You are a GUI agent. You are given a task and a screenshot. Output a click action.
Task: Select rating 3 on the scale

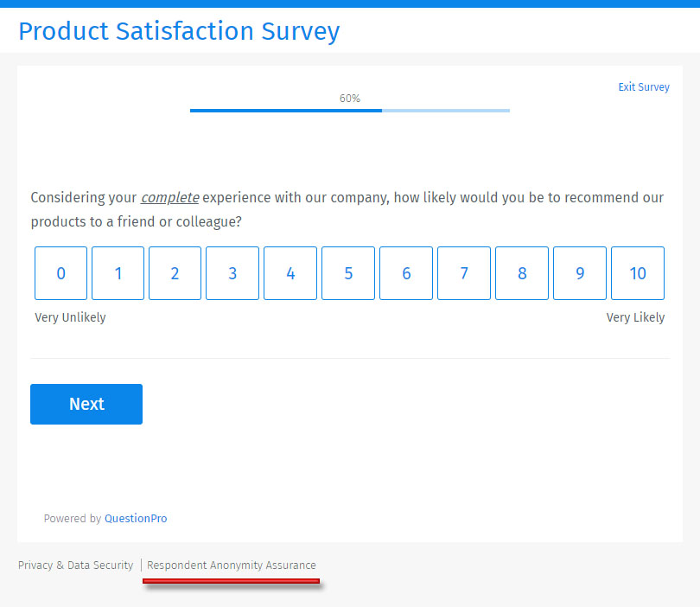tap(232, 272)
